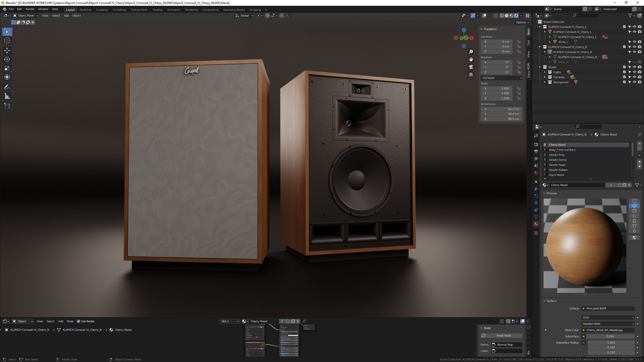Choose cube shape for material preview
This screenshot has height=362, width=644.
click(634, 211)
